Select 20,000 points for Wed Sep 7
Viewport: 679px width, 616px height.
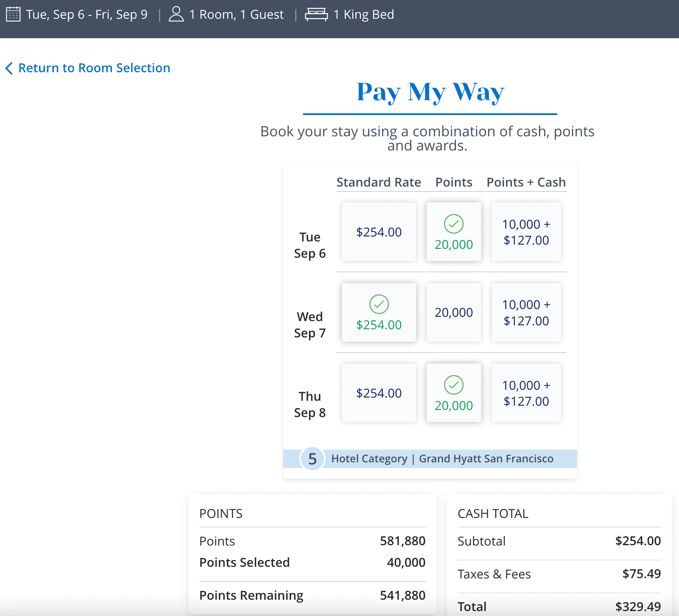coord(453,312)
